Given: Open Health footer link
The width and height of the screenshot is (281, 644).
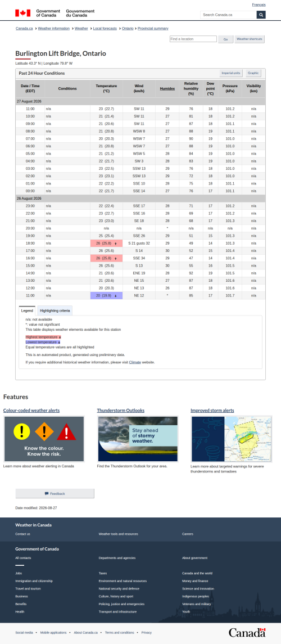Looking at the screenshot, I should tap(20, 611).
